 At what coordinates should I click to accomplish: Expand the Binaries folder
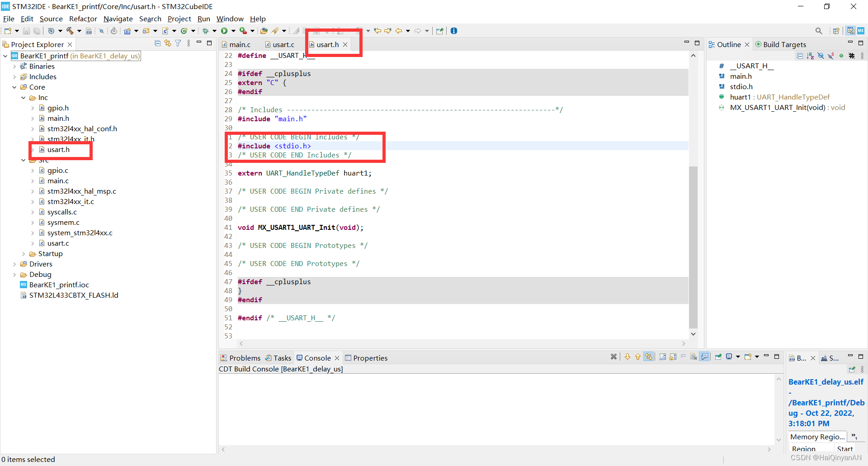click(14, 67)
